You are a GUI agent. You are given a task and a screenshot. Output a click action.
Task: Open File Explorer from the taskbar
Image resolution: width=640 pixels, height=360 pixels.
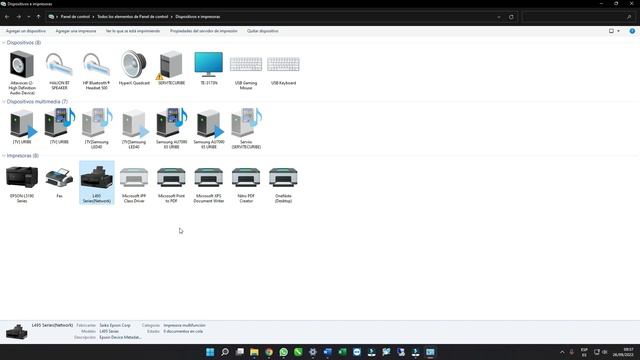click(x=254, y=352)
